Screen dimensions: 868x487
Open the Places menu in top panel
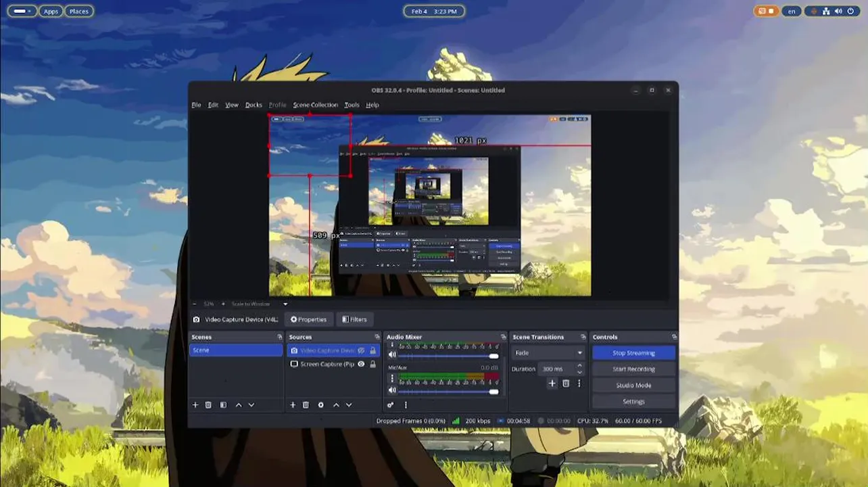79,11
